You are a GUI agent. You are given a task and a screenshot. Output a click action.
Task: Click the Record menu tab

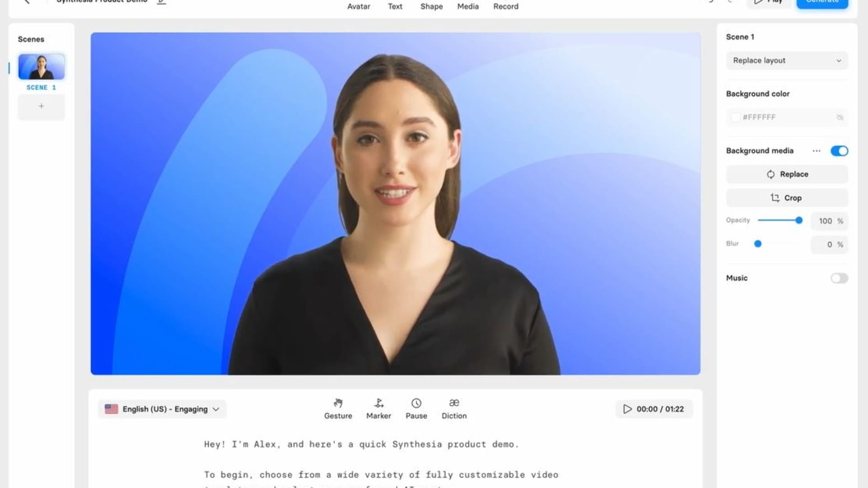[505, 6]
